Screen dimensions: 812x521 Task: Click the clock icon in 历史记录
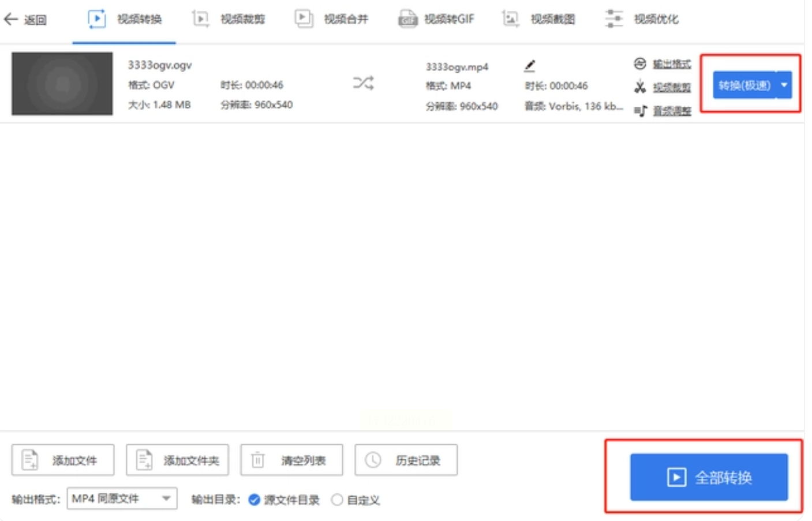(x=373, y=460)
